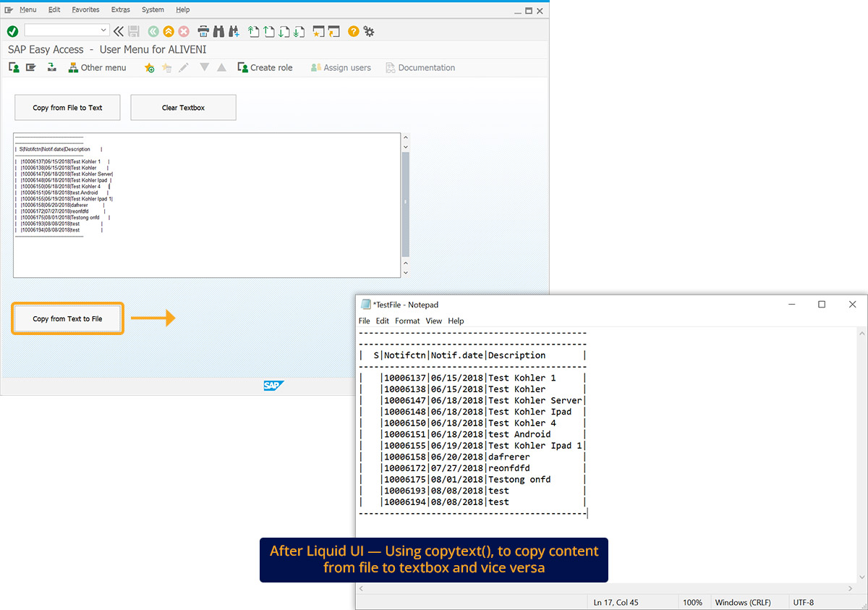The width and height of the screenshot is (868, 610).
Task: Click the Assign users button
Action: [x=341, y=67]
